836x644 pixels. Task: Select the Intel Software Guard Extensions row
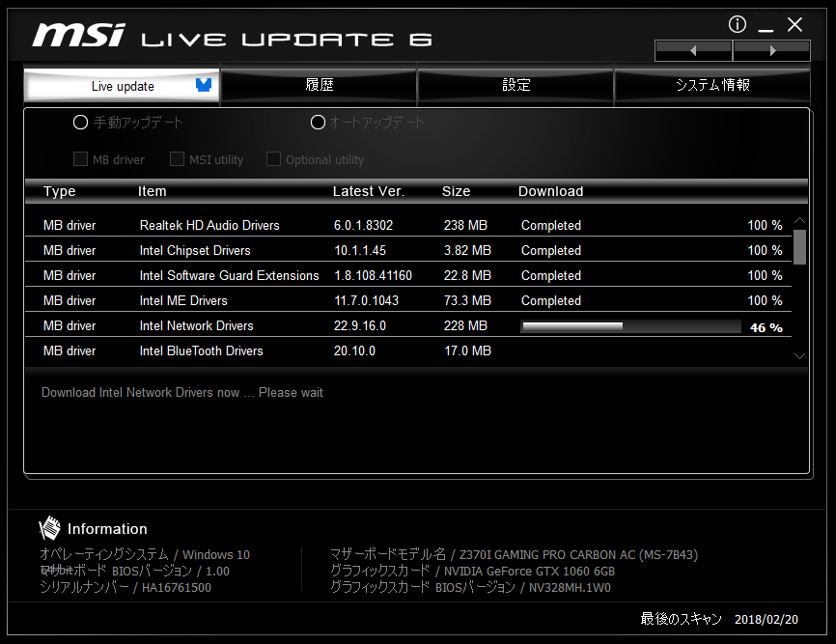[x=408, y=275]
